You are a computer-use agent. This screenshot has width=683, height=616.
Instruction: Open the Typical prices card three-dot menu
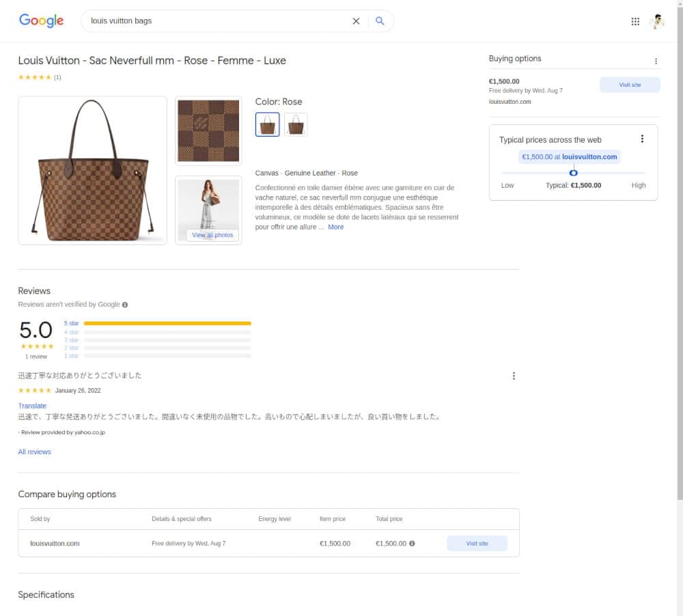[x=642, y=139]
